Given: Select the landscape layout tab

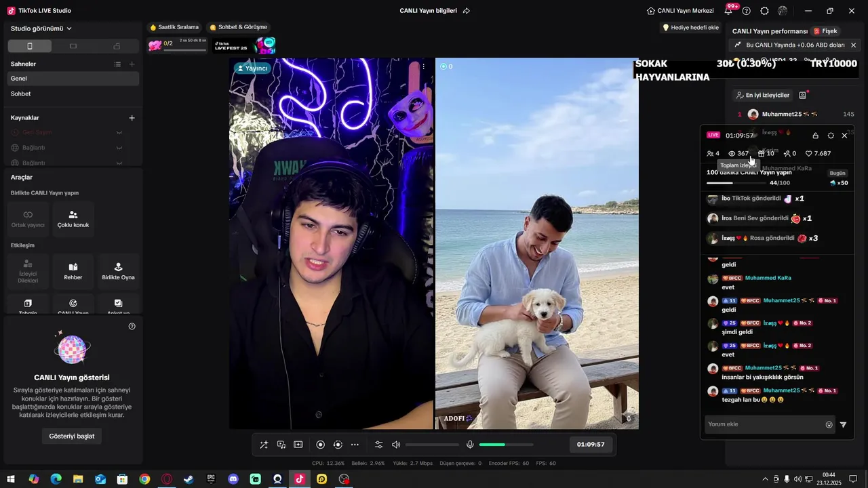Looking at the screenshot, I should pyautogui.click(x=73, y=46).
